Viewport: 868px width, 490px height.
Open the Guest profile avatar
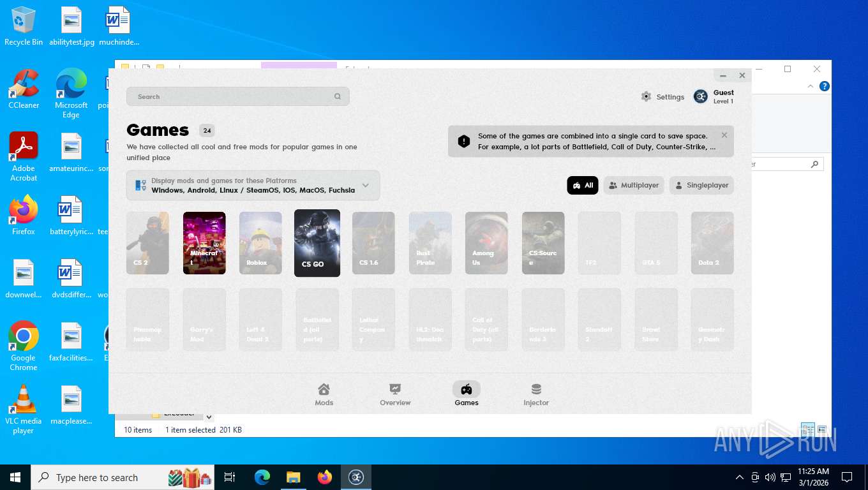[x=701, y=97]
